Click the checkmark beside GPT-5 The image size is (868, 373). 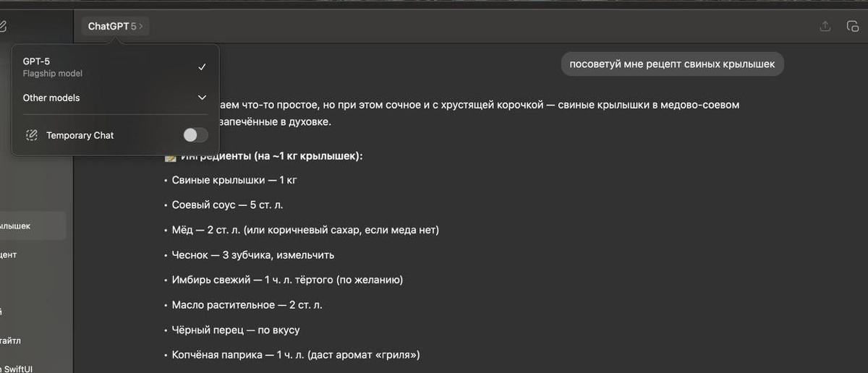point(202,67)
